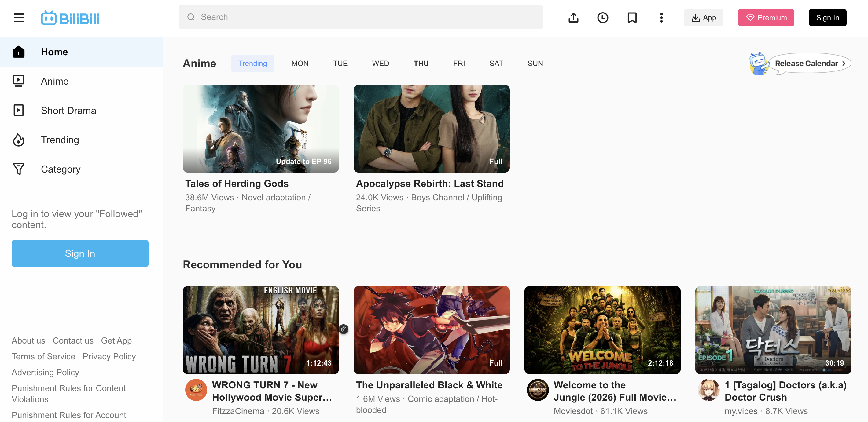The image size is (868, 422).
Task: Click the Home label in sidebar
Action: (x=54, y=52)
